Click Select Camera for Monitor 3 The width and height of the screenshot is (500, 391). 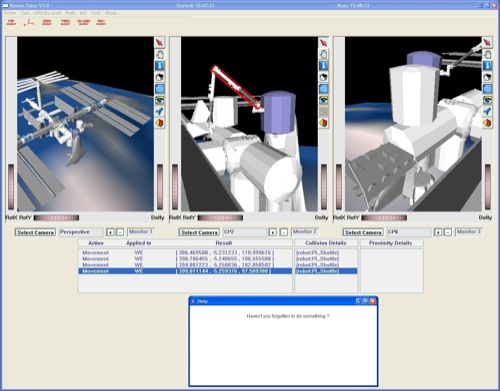363,232
